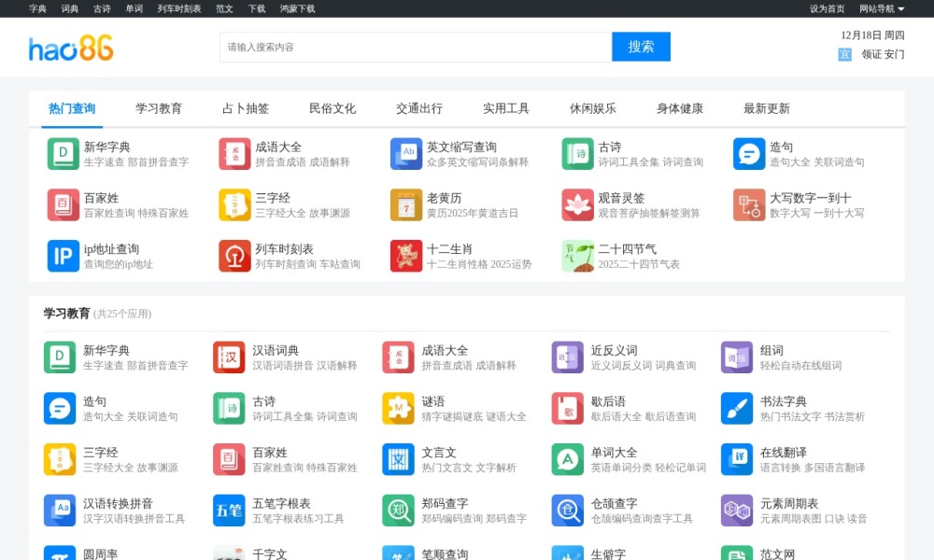Open the IP地址查询 IP lookup icon

coord(60,256)
